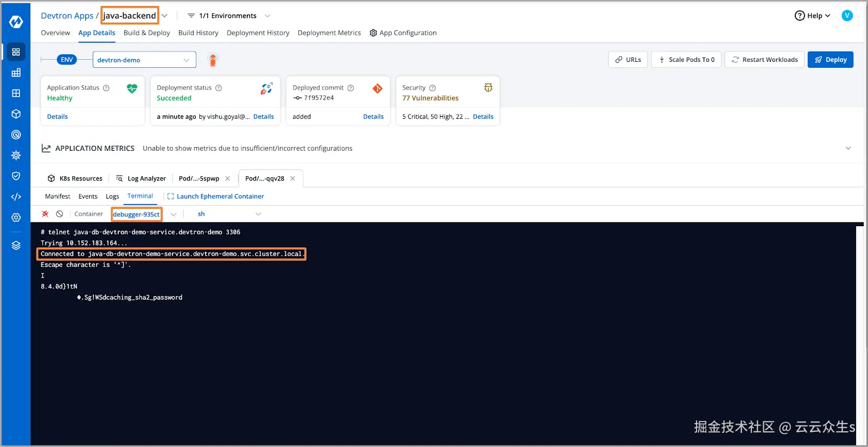Open the Log Analyzer tab
868x447 pixels.
coord(141,178)
